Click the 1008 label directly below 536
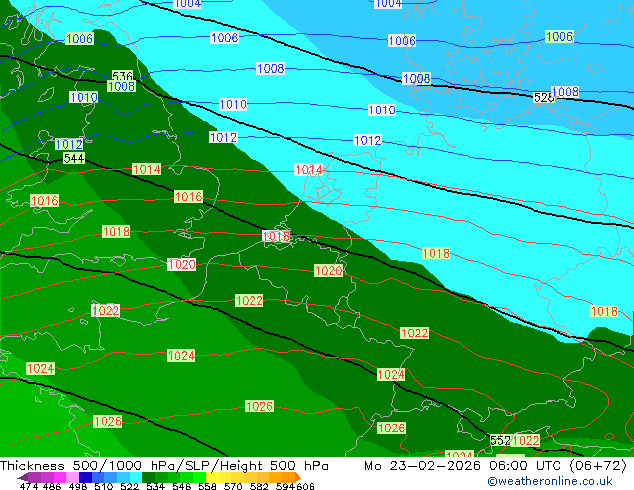 [x=121, y=86]
